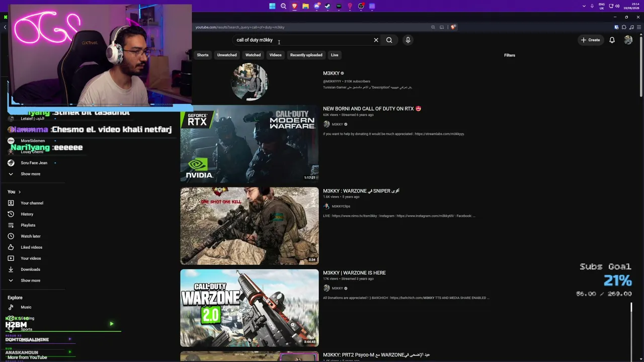The height and width of the screenshot is (362, 644).
Task: Open video title M3KKY | WARZONE IS HERE
Action: (354, 273)
